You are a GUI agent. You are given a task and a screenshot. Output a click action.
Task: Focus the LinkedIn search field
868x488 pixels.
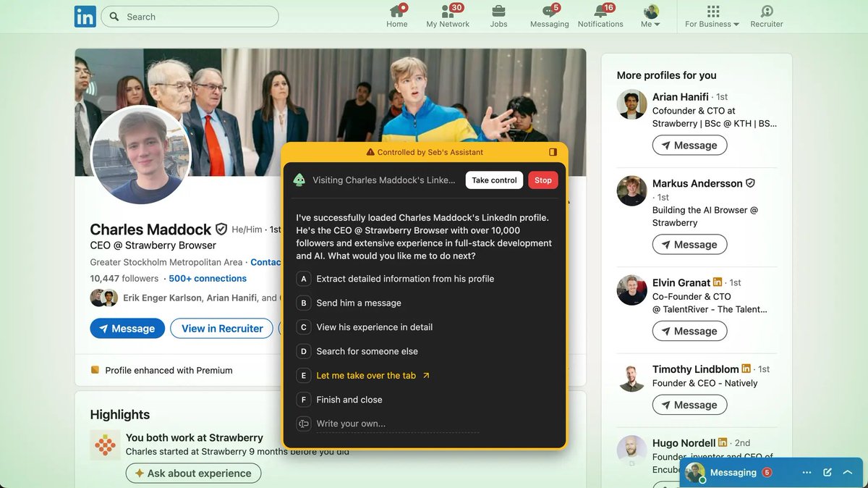(x=190, y=17)
